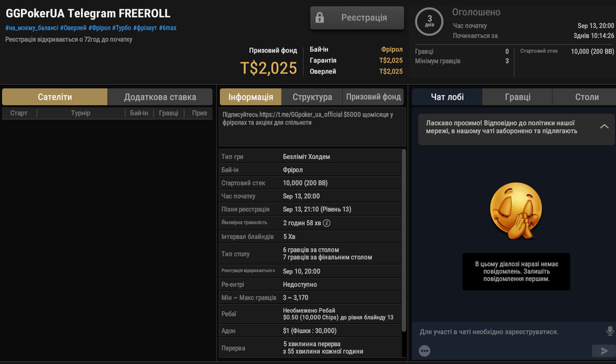Click the 10,000 (200 BB) header starting stack
Image resolution: width=616 pixels, height=364 pixels.
(593, 52)
